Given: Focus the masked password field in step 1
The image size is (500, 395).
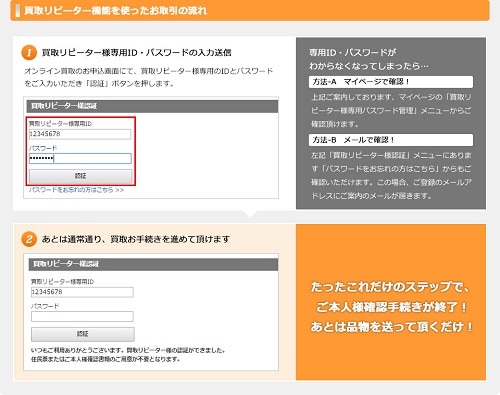Looking at the screenshot, I should click(x=80, y=158).
